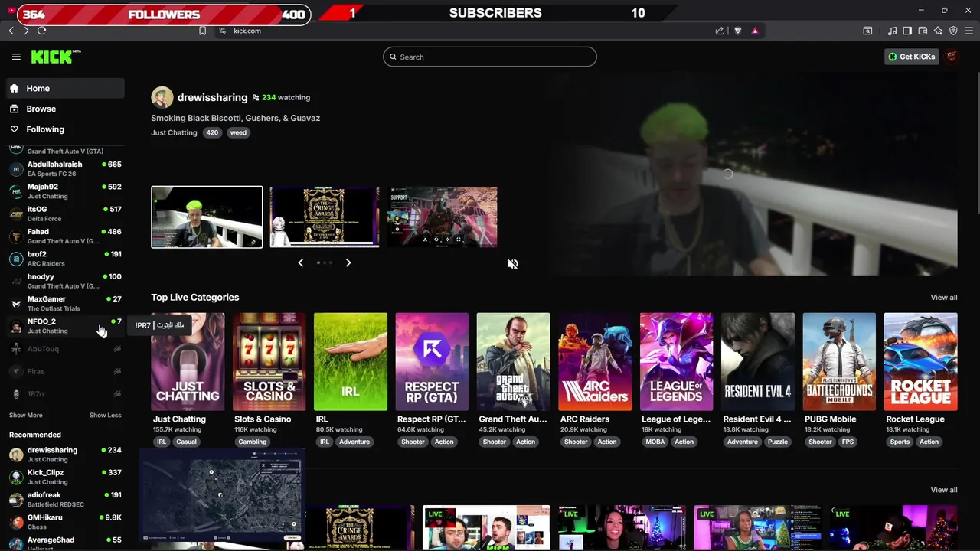This screenshot has width=980, height=551.
Task: Open Majah92 channel in following list
Action: tap(65, 191)
